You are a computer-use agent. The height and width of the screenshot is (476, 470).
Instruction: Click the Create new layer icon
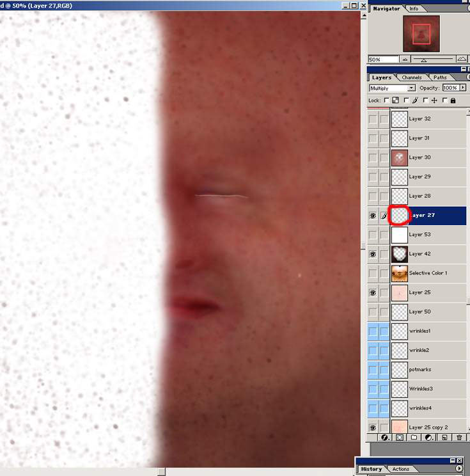(444, 438)
